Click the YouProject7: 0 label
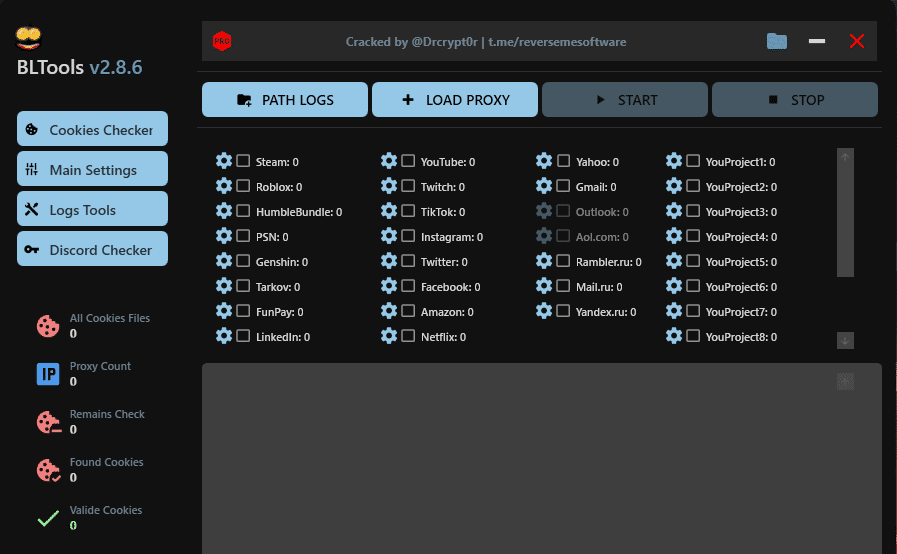Image resolution: width=897 pixels, height=554 pixels. [x=741, y=312]
